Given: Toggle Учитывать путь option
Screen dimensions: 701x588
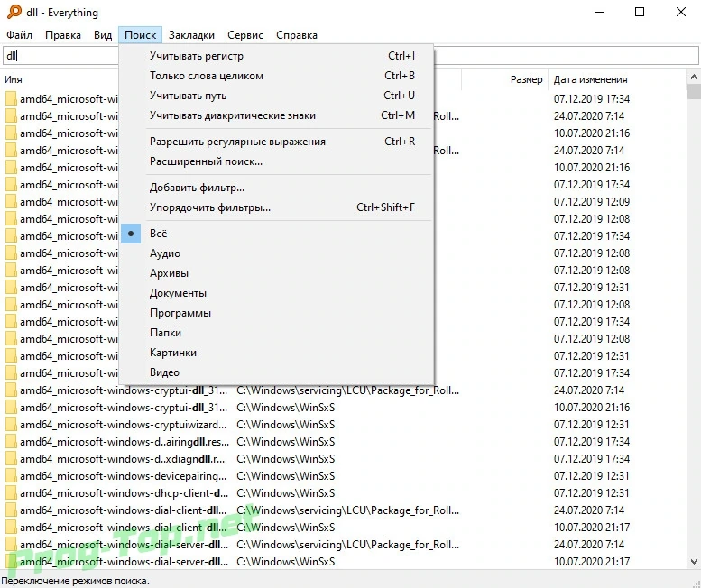Looking at the screenshot, I should [x=276, y=96].
